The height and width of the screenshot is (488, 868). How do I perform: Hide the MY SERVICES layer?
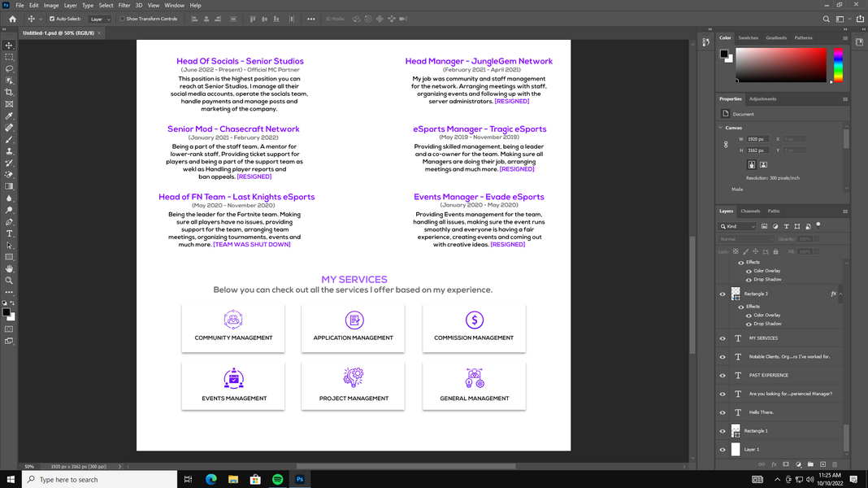point(723,338)
